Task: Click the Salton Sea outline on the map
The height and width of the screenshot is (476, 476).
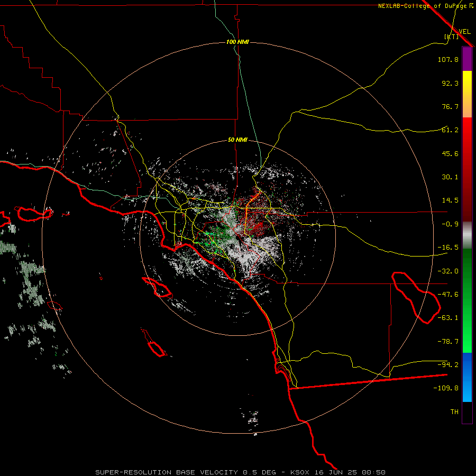Action: [x=416, y=298]
